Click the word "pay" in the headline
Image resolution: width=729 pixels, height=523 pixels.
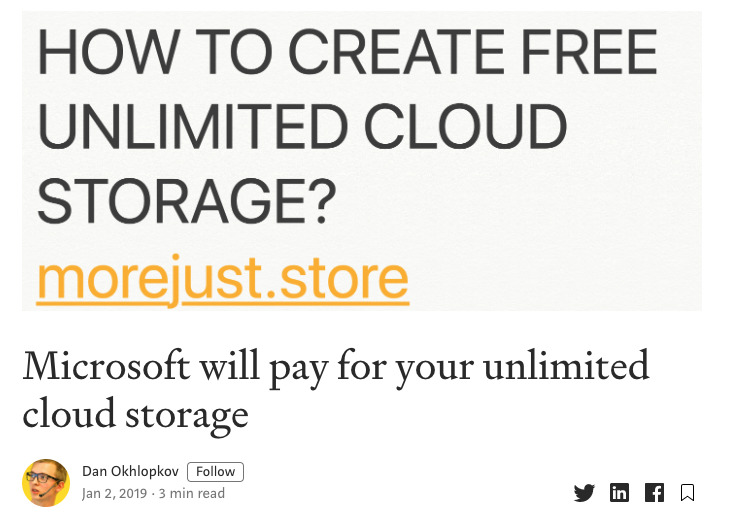point(294,368)
